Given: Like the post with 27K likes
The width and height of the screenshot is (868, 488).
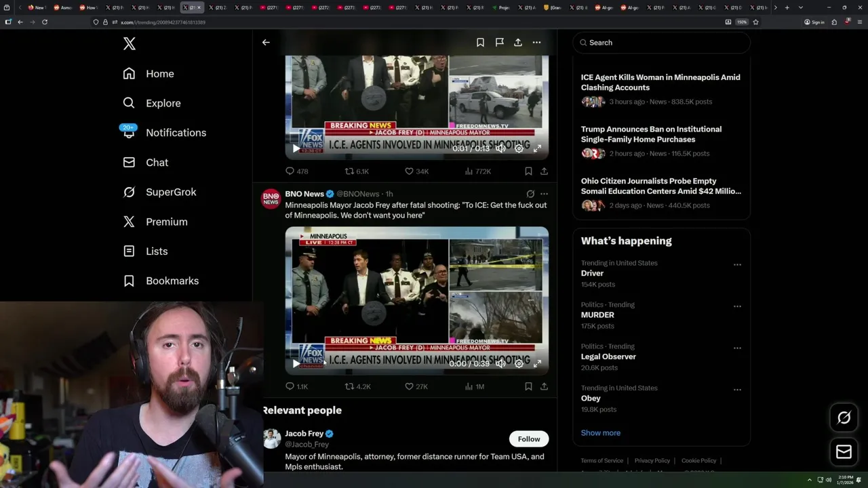Looking at the screenshot, I should 416,386.
